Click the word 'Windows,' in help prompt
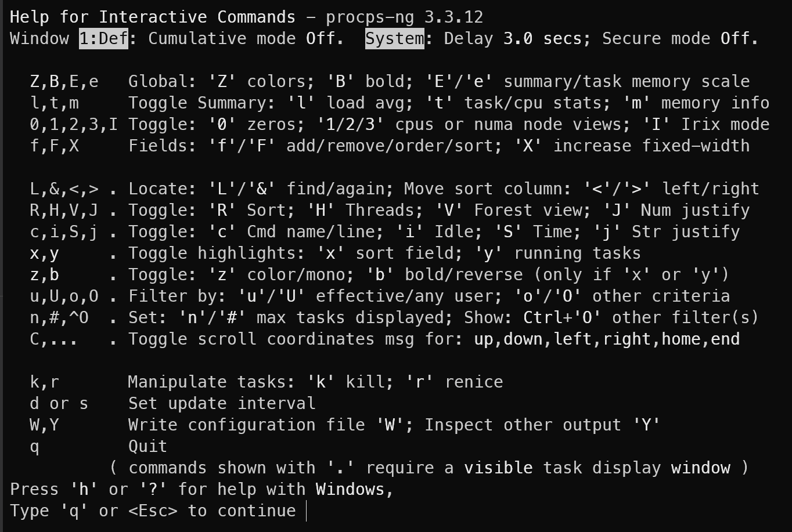The width and height of the screenshot is (792, 532). click(355, 490)
